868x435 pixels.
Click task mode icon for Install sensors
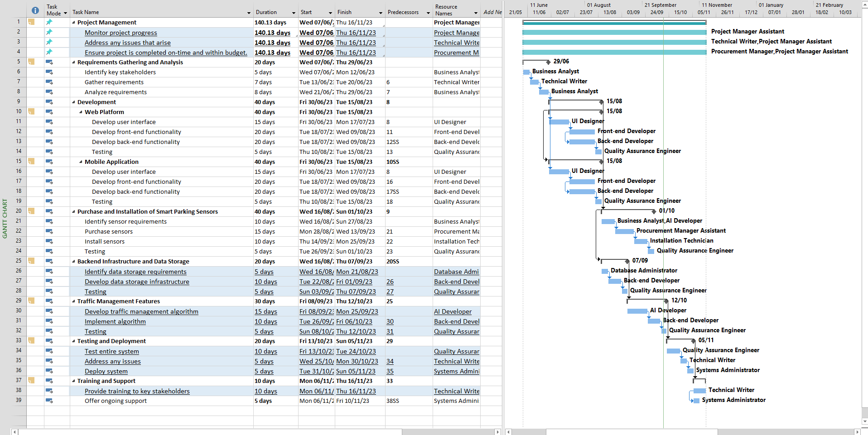coord(49,241)
